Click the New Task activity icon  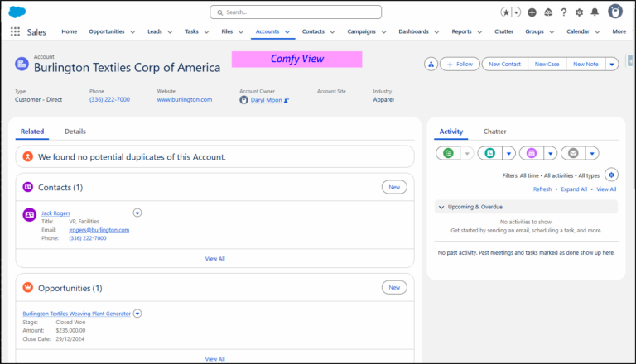448,153
